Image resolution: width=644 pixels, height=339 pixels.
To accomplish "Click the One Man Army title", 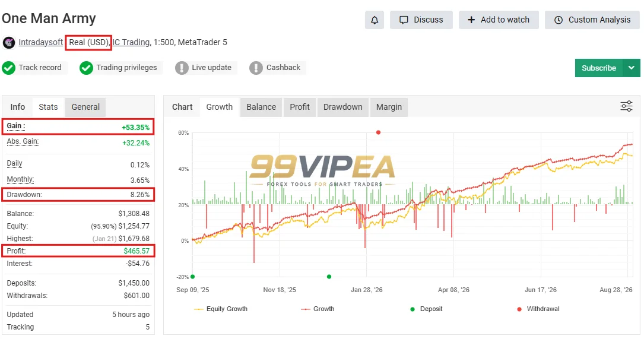I will [x=49, y=18].
